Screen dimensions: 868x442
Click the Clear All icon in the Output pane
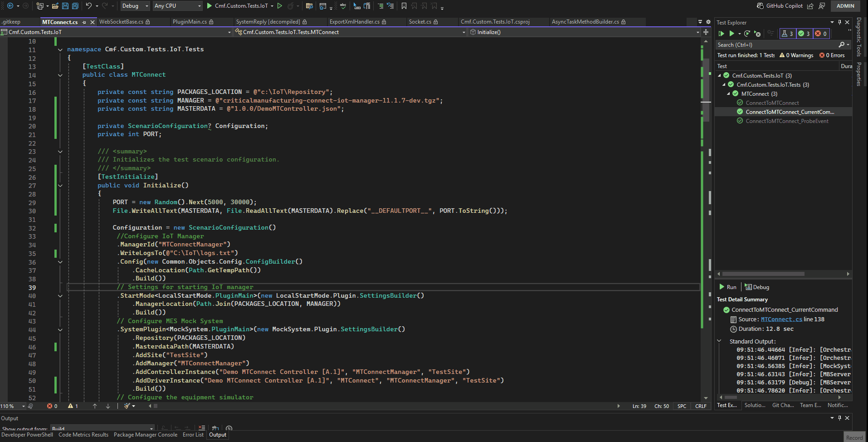[202, 428]
